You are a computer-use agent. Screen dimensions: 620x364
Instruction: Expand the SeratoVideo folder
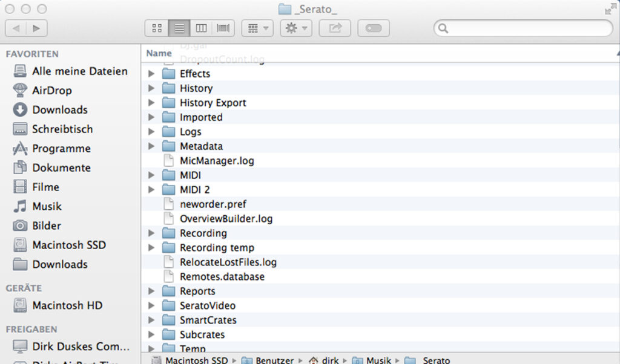click(x=151, y=305)
